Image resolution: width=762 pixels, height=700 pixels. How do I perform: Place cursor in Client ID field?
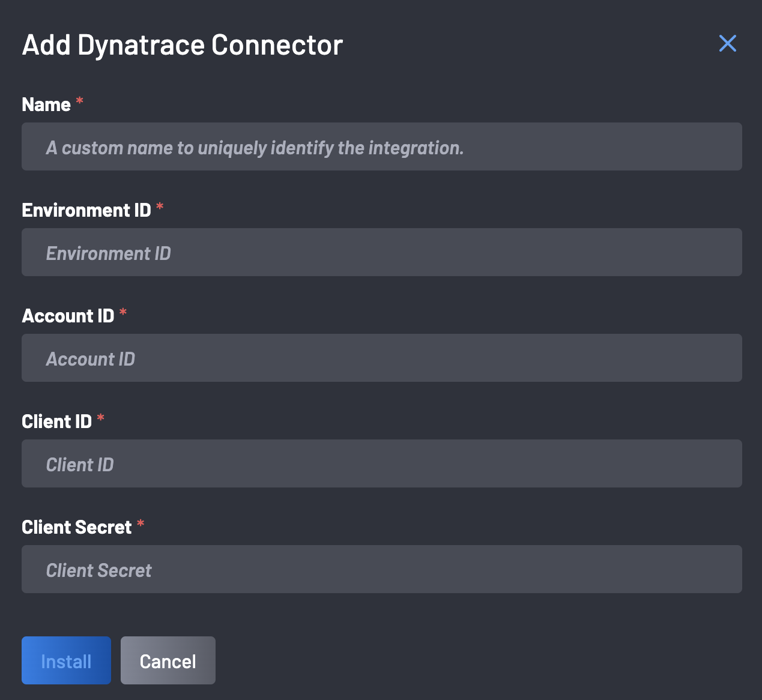[x=382, y=463]
